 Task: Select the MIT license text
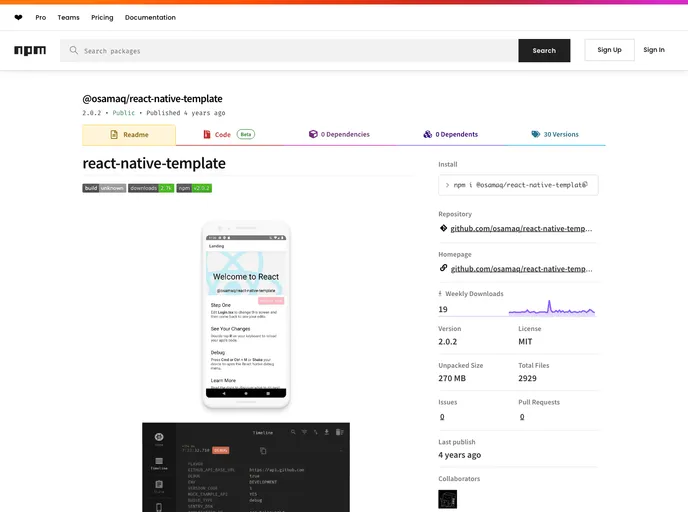point(525,342)
